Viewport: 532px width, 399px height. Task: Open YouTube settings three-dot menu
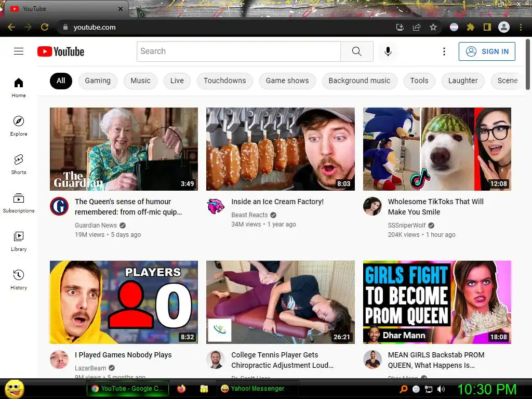444,51
